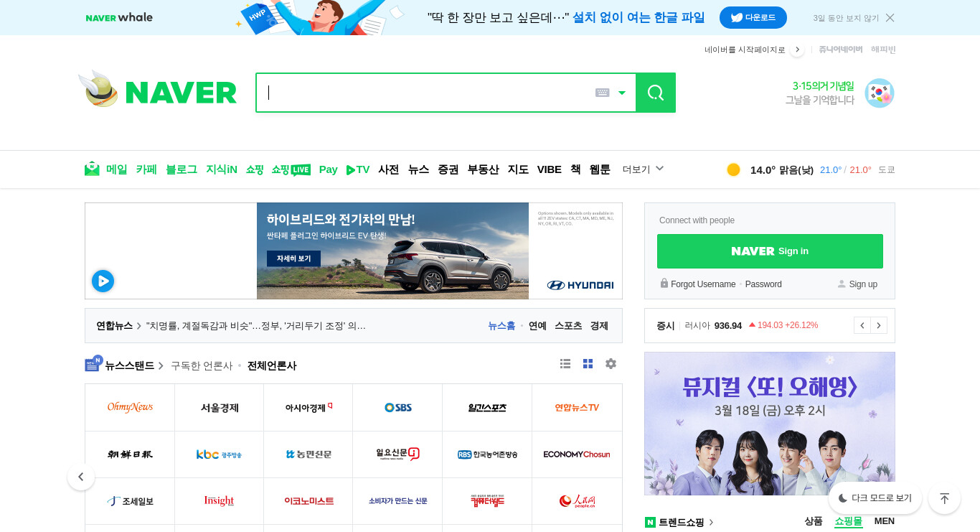Open OhmyNews publisher logo
The width and height of the screenshot is (980, 532).
pyautogui.click(x=130, y=407)
